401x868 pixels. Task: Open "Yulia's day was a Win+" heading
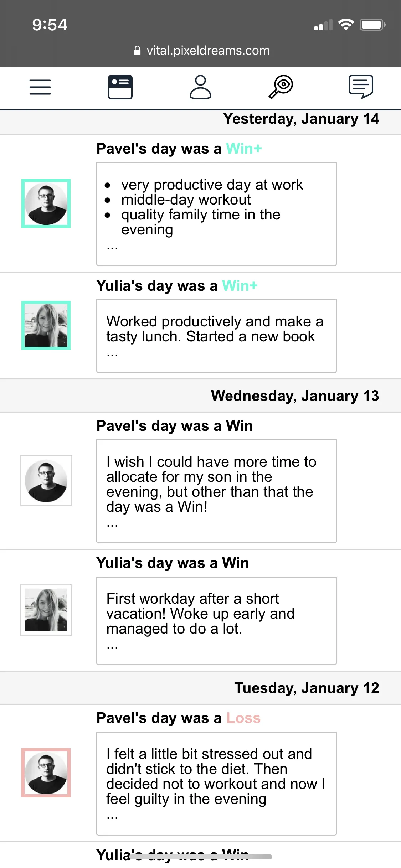177,286
